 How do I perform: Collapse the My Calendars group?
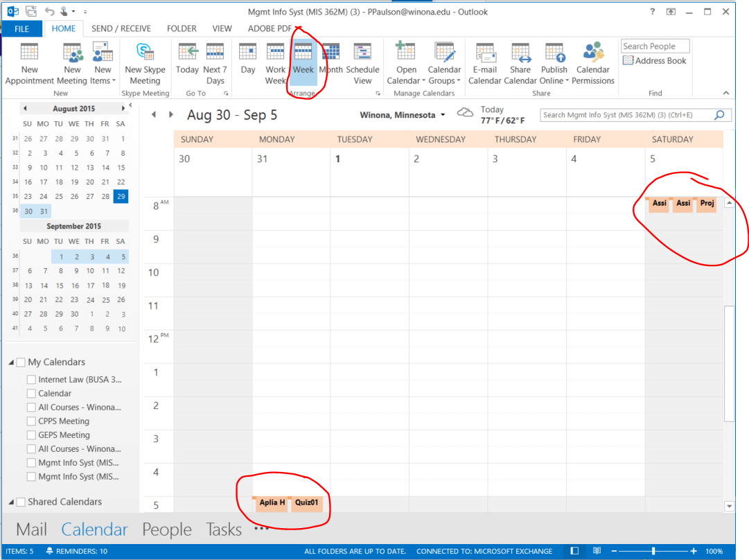click(x=12, y=362)
